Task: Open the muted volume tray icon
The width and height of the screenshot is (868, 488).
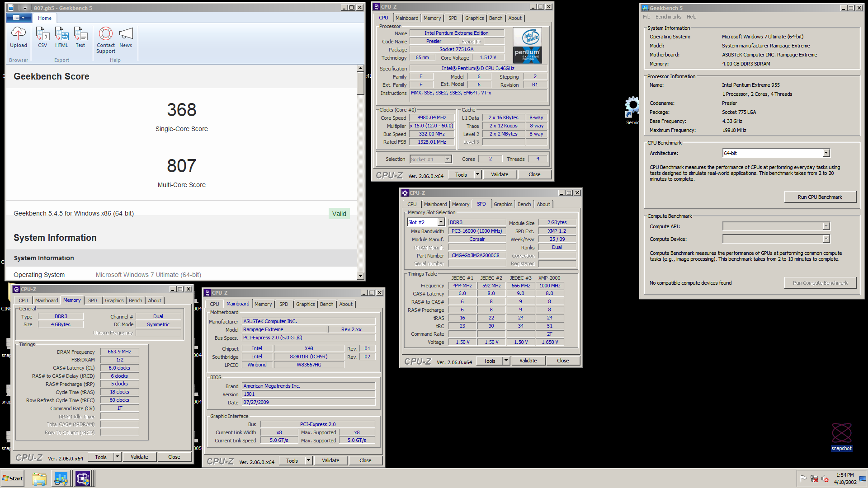Action: [x=825, y=479]
